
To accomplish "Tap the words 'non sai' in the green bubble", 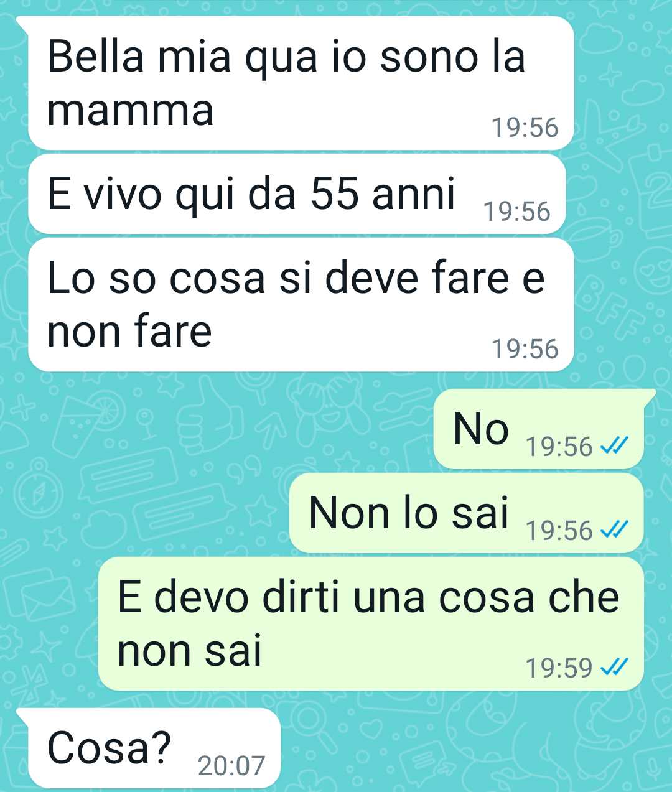I will [189, 651].
